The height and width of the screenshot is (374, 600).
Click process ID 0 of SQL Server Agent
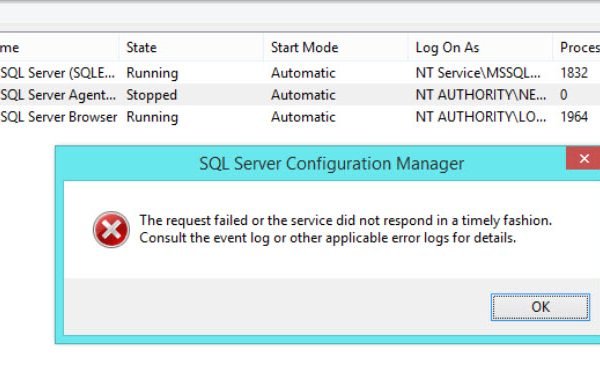point(564,95)
